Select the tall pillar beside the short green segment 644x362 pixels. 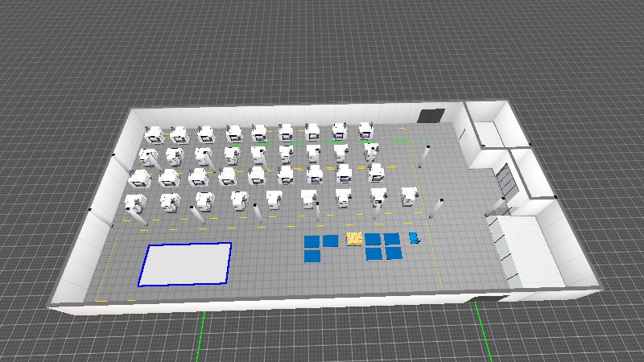[x=424, y=156]
